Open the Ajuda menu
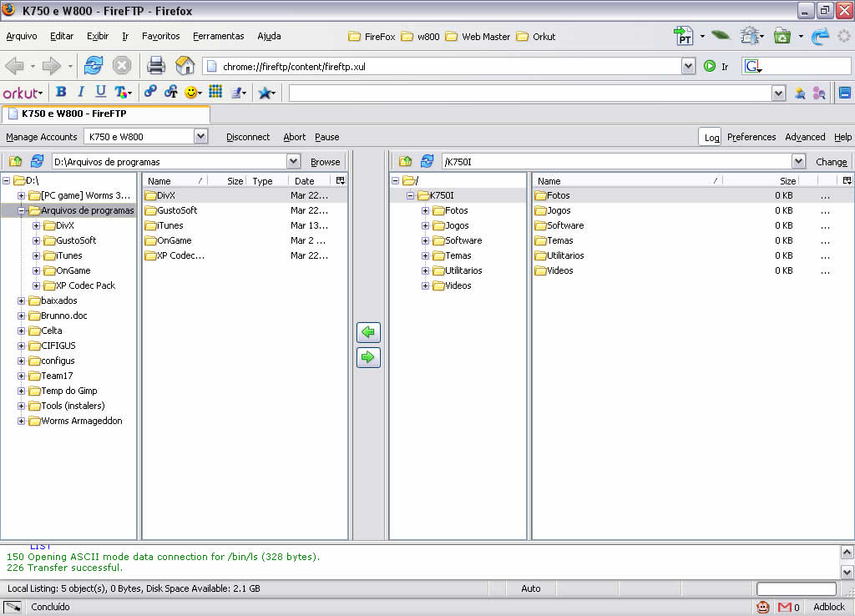The image size is (855, 616). point(270,36)
